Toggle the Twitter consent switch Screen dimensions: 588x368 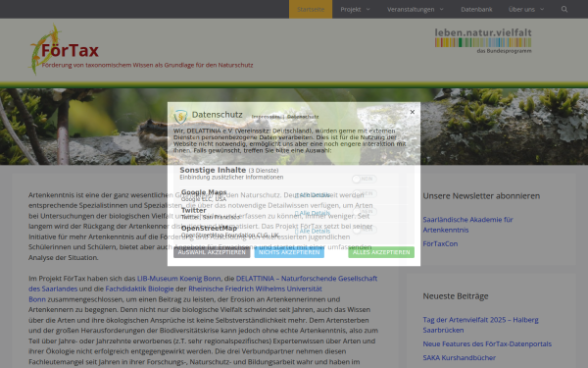point(365,211)
